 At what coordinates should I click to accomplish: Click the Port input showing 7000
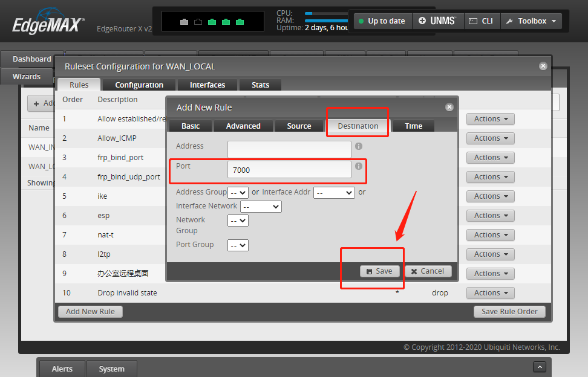tap(289, 170)
